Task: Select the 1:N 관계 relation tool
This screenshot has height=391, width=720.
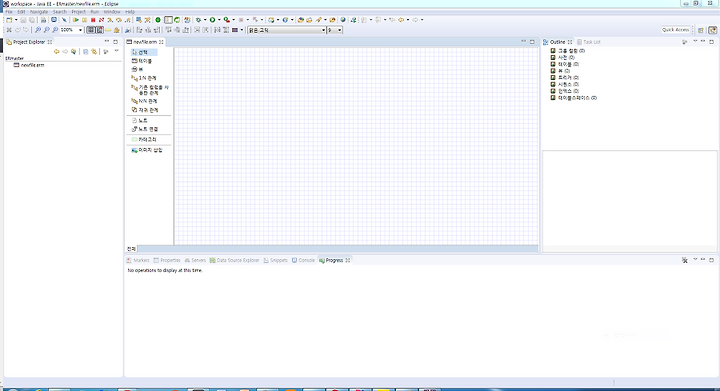Action: pyautogui.click(x=144, y=78)
